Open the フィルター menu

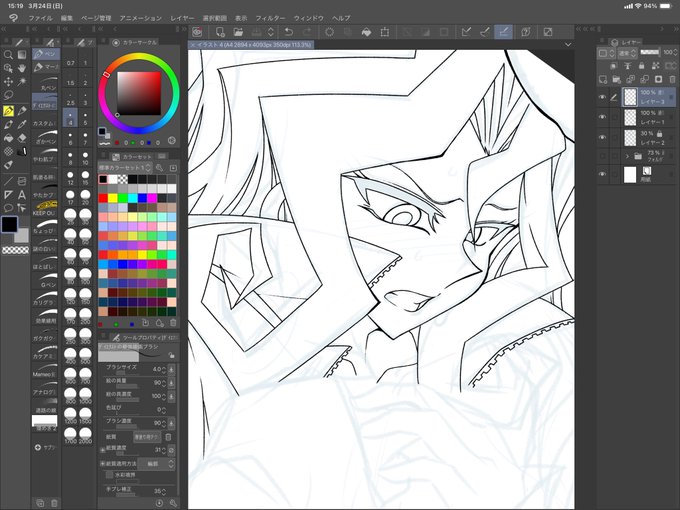click(x=270, y=18)
